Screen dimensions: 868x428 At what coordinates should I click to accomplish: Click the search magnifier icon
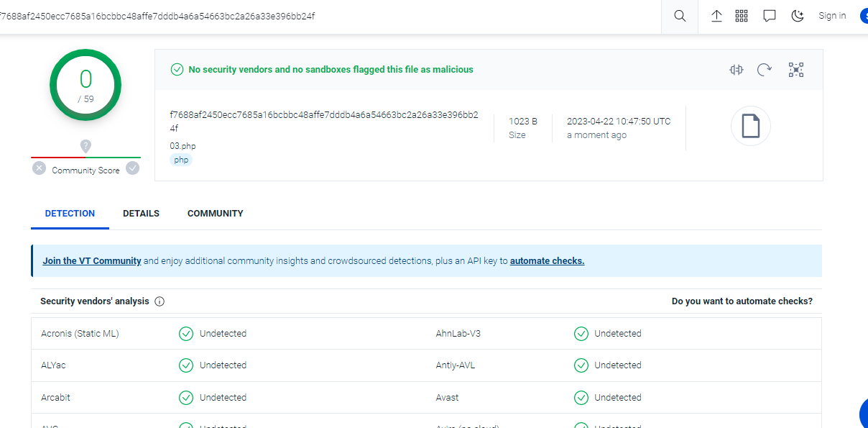pyautogui.click(x=680, y=16)
